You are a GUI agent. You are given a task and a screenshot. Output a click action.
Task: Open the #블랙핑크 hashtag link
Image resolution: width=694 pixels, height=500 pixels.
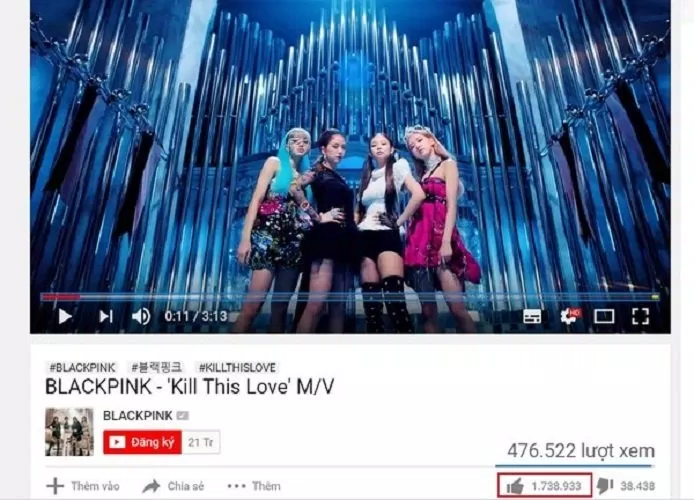tap(156, 367)
